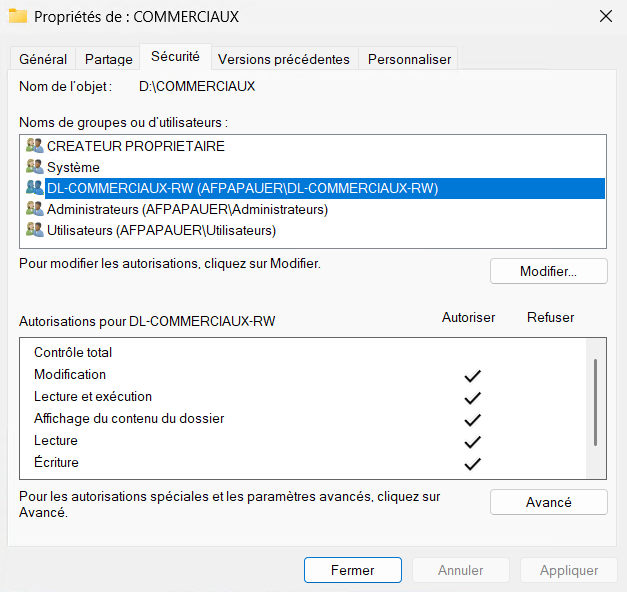Click the Utilisateurs group icon

35,230
